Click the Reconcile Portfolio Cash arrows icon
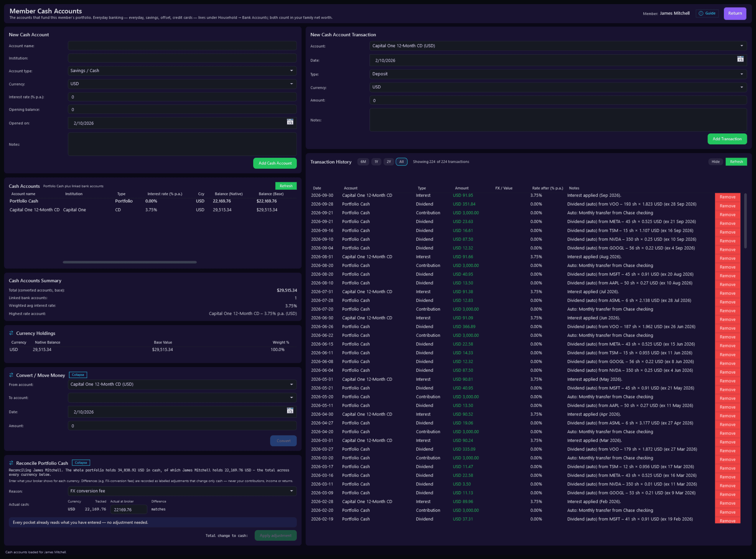This screenshot has width=756, height=559. point(11,463)
